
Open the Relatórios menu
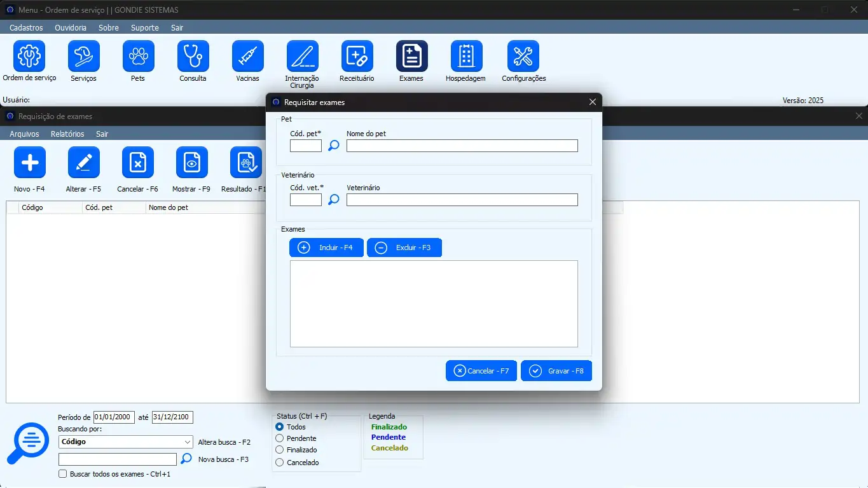(x=67, y=134)
